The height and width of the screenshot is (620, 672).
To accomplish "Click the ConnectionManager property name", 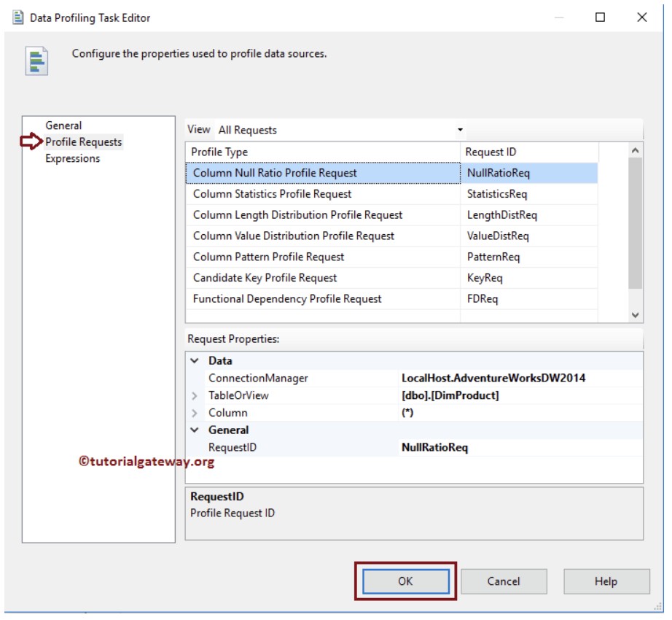I will (258, 378).
